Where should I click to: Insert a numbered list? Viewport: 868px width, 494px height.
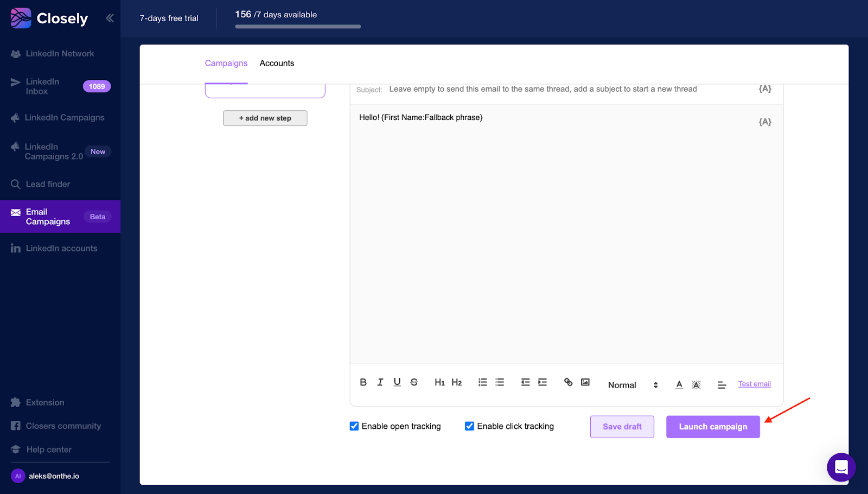[483, 382]
